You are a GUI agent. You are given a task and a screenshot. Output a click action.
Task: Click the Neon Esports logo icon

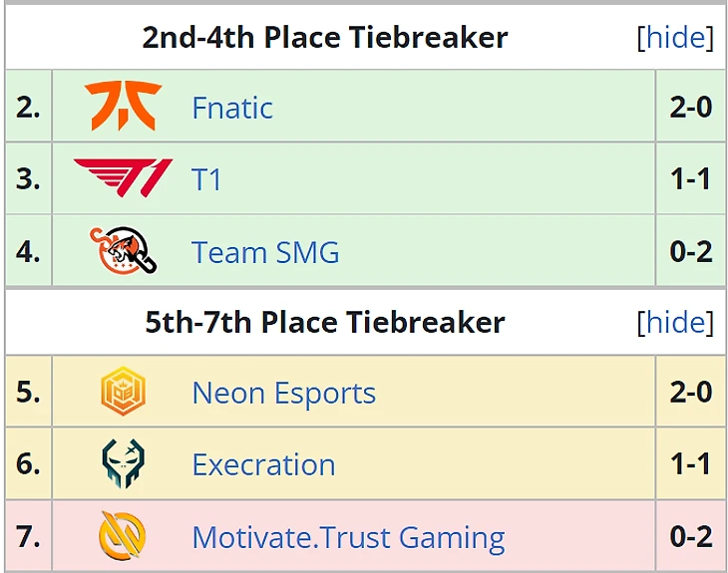tap(123, 392)
